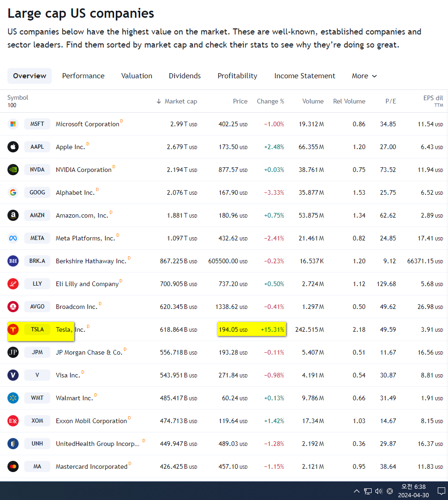The height and width of the screenshot is (500, 448).
Task: Open the Income Statement tab
Action: tap(305, 76)
